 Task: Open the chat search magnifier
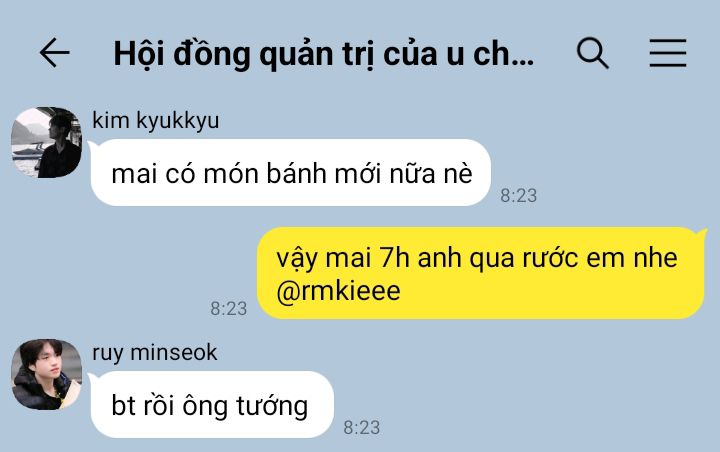pyautogui.click(x=592, y=53)
